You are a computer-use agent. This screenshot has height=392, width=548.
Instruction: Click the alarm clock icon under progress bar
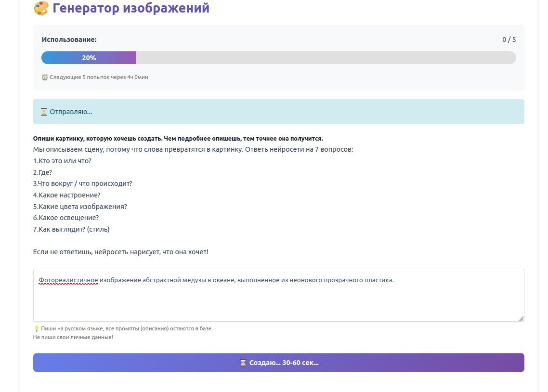tap(45, 77)
